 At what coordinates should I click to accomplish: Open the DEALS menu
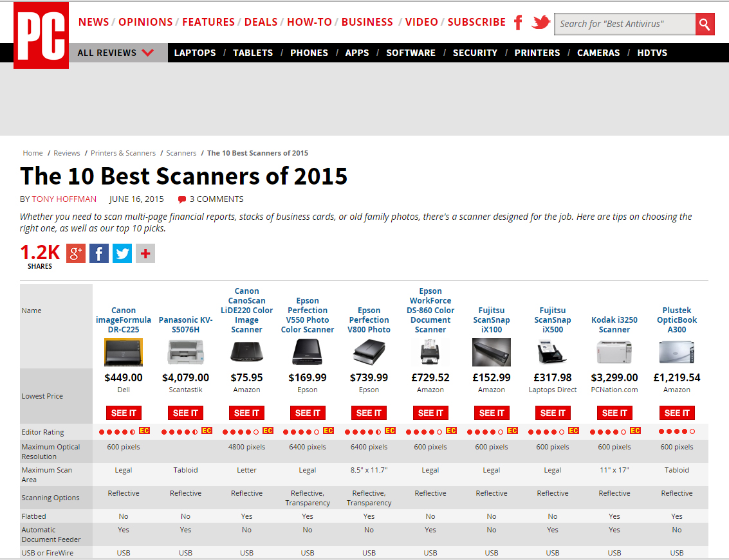[x=261, y=22]
